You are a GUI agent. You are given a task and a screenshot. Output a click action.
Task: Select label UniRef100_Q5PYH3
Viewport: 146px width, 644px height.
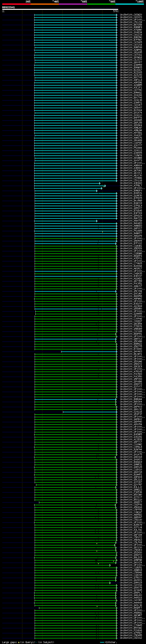131,379
